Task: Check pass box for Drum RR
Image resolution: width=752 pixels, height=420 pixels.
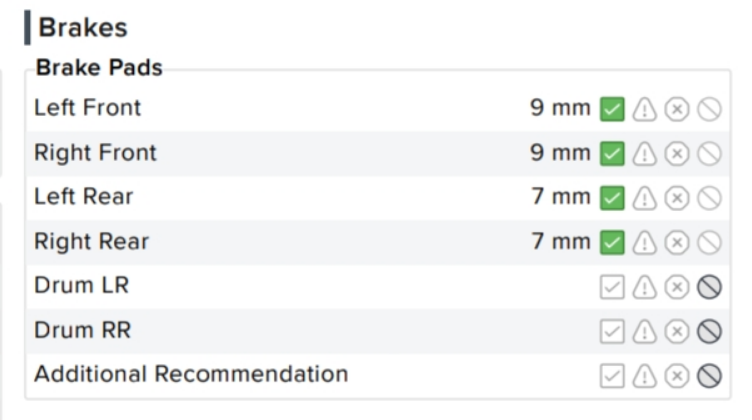Action: coord(612,331)
